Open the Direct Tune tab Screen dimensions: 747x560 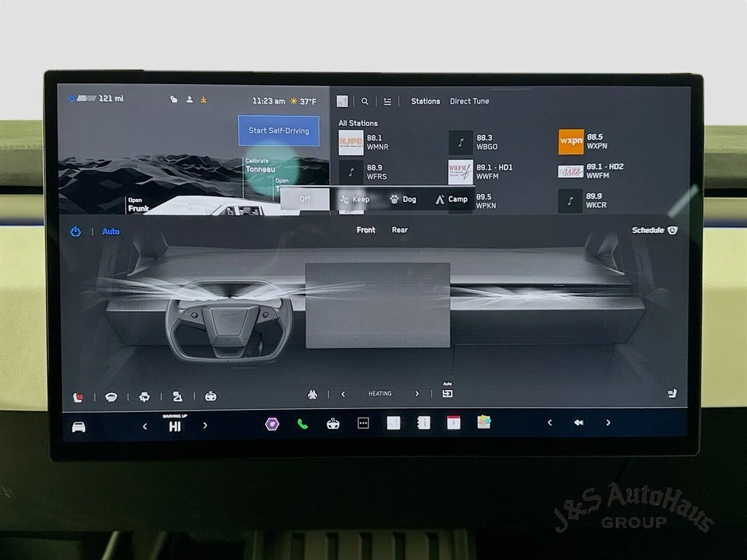(469, 101)
